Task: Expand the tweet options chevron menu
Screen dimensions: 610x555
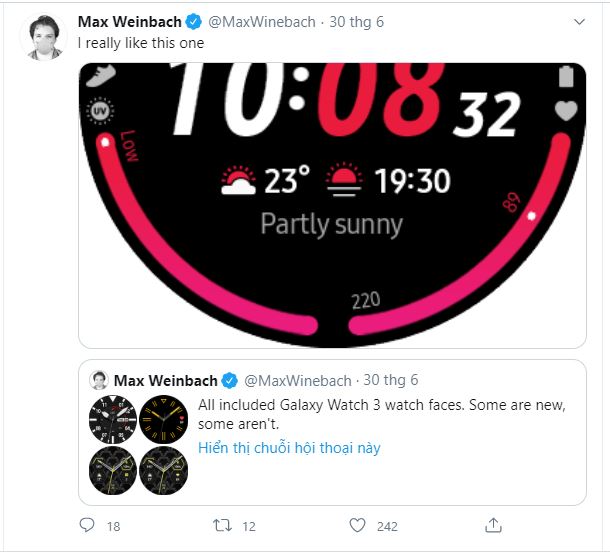Action: [579, 22]
